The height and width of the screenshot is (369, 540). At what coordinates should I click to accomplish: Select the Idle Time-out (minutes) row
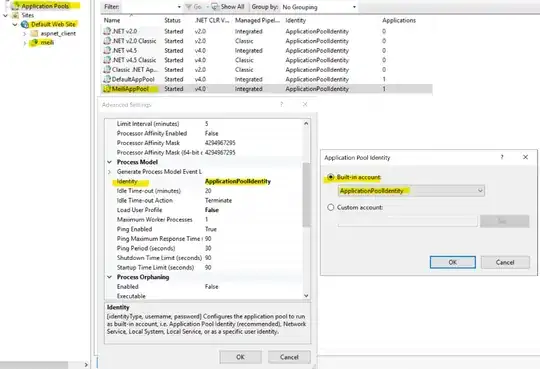[204, 191]
